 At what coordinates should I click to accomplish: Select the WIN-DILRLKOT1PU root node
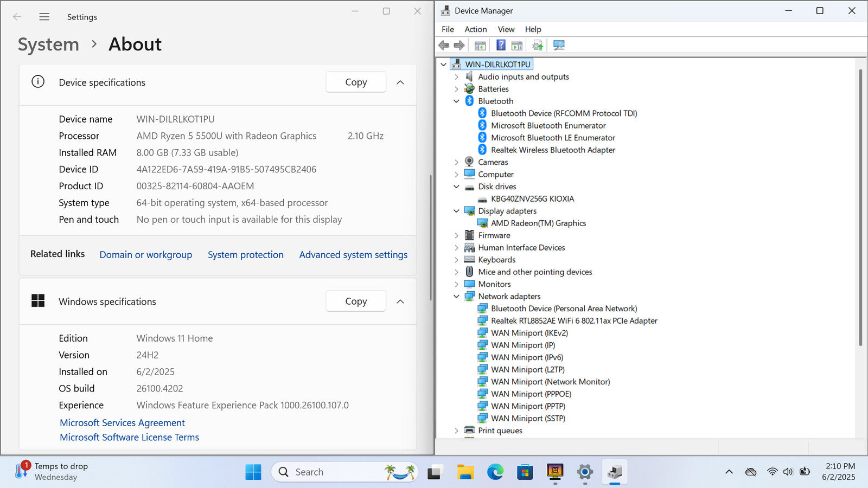coord(497,65)
